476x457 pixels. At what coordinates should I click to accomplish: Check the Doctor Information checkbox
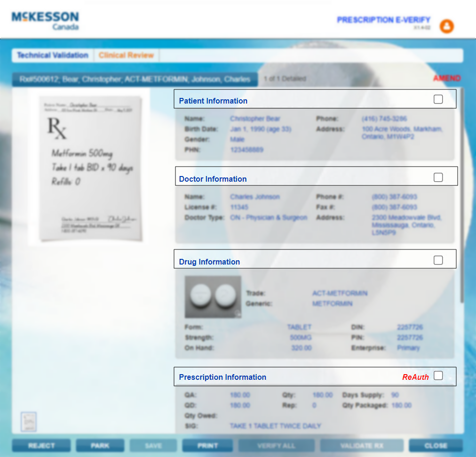(438, 177)
